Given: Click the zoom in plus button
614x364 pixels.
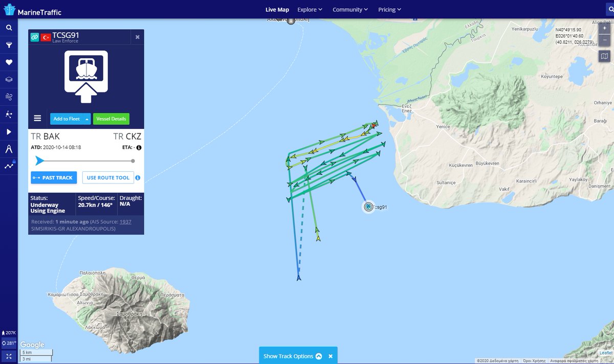Looking at the screenshot, I should click(604, 28).
